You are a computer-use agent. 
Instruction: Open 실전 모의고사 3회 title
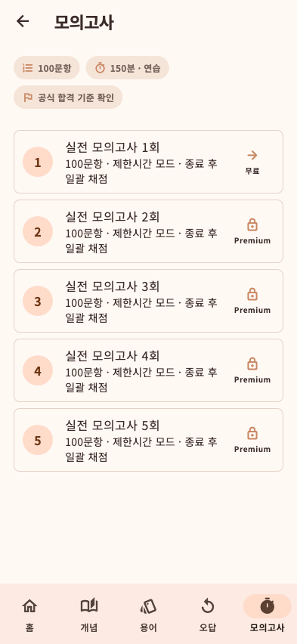tap(113, 286)
